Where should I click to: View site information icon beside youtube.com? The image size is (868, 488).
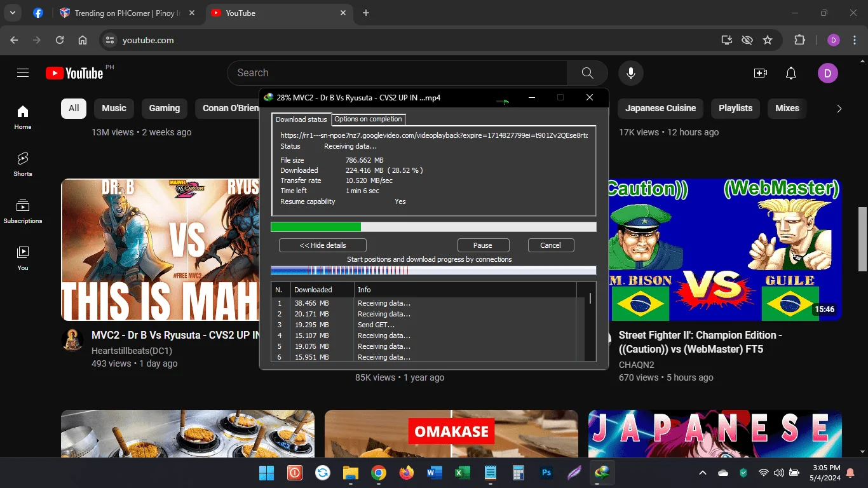click(x=110, y=40)
